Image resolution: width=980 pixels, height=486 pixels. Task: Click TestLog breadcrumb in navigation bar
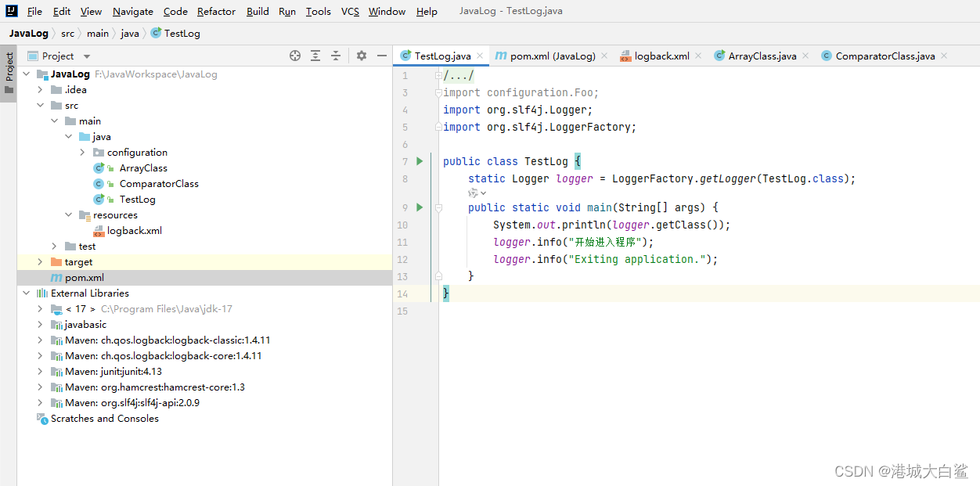pos(175,33)
